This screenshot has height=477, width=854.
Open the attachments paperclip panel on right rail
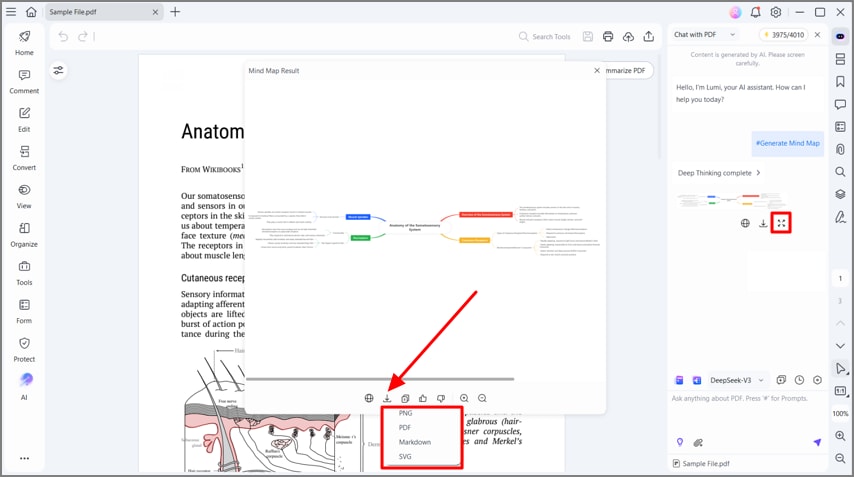point(840,149)
